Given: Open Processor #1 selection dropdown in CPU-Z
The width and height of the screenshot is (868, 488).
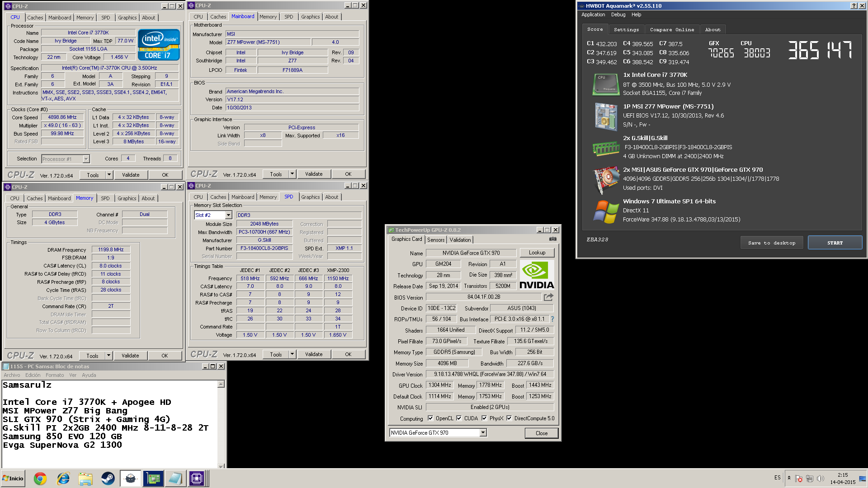Looking at the screenshot, I should [x=86, y=159].
